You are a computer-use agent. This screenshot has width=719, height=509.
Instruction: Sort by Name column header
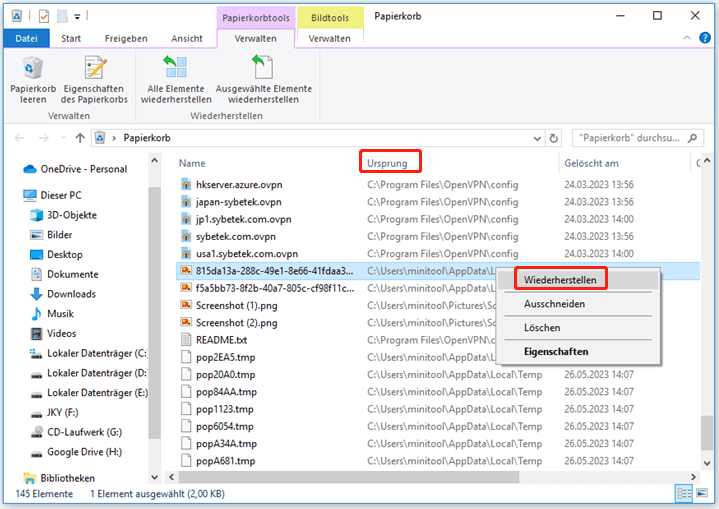(x=192, y=163)
